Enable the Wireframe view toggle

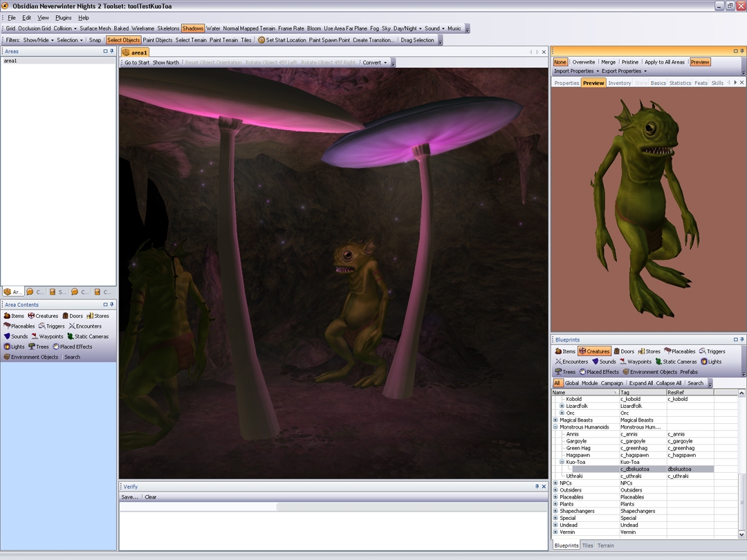point(143,29)
